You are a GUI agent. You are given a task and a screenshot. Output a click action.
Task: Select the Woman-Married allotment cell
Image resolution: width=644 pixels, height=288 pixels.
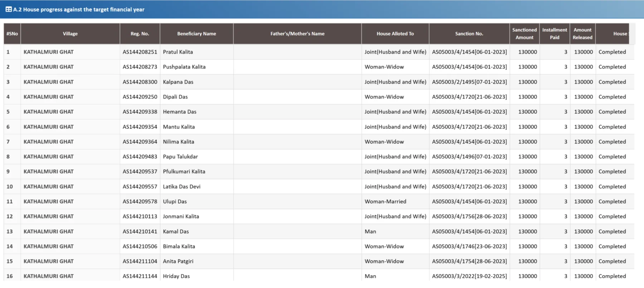pos(385,201)
